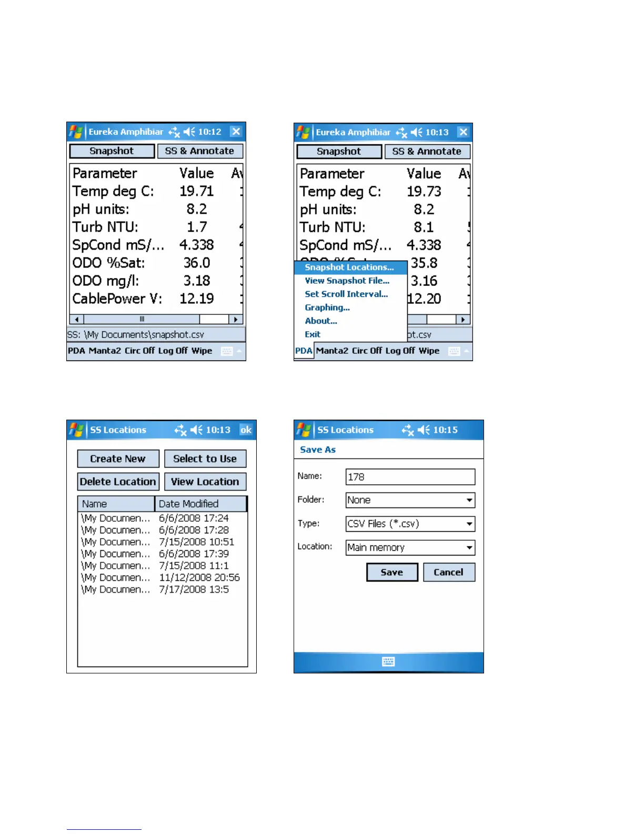Select location row dated 6/6/2008 17:28

[162, 530]
